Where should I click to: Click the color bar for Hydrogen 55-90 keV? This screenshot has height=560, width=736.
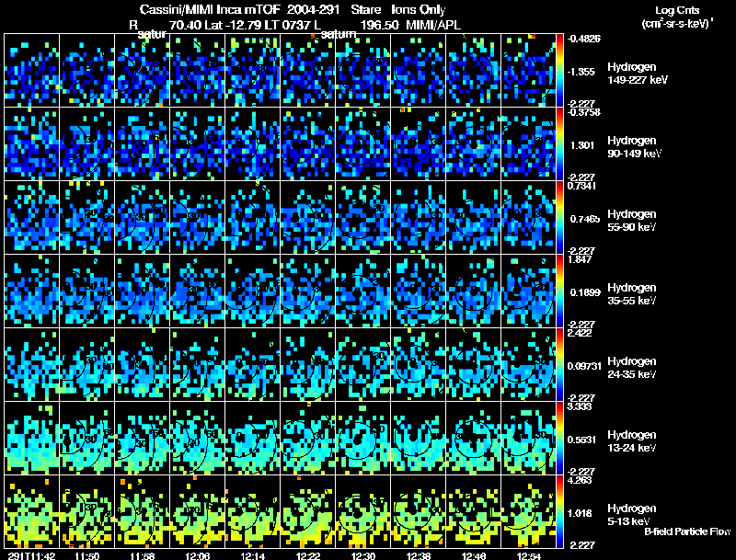[559, 218]
